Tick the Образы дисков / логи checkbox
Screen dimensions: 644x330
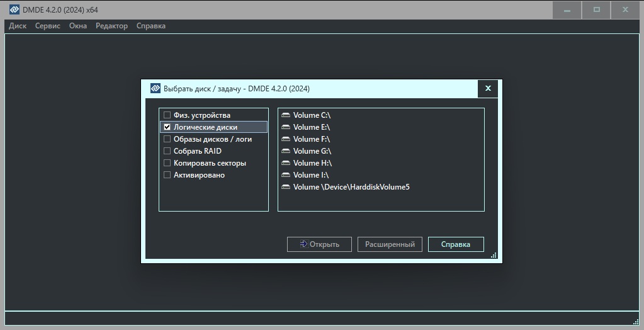coord(167,139)
